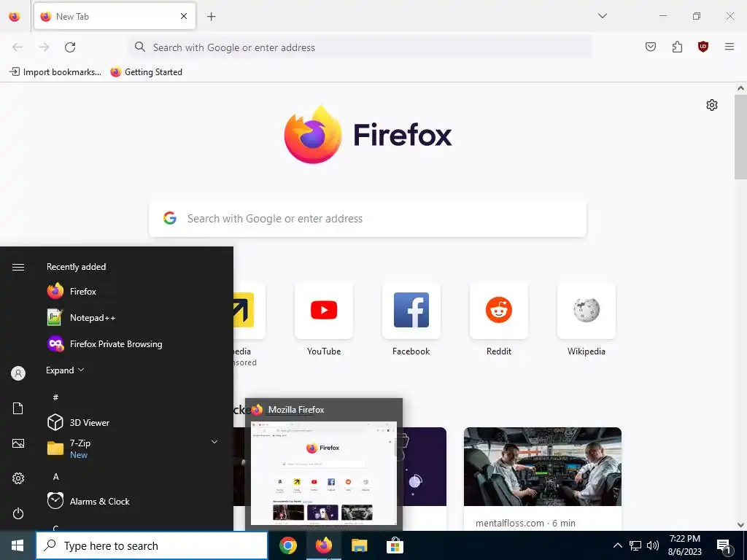Expand the Start menu hamburger
The width and height of the screenshot is (747, 560).
pyautogui.click(x=18, y=267)
